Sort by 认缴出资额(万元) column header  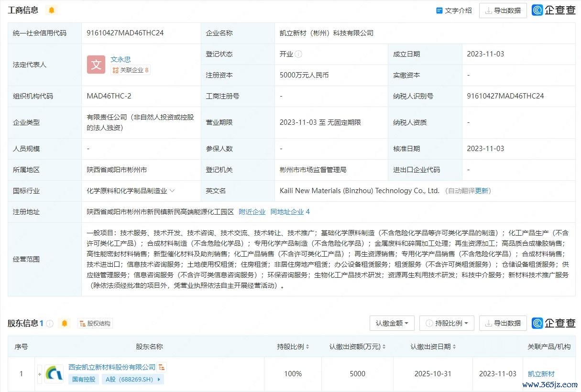click(x=358, y=347)
